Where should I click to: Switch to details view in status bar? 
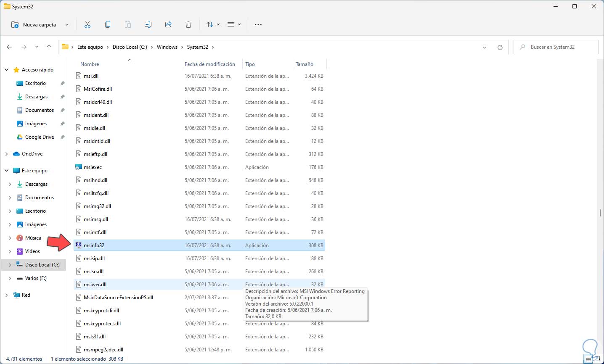click(588, 359)
